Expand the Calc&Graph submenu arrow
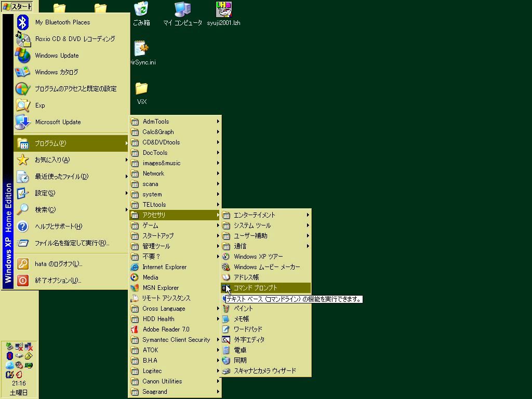Viewport: 532px width, 399px height. (x=218, y=132)
